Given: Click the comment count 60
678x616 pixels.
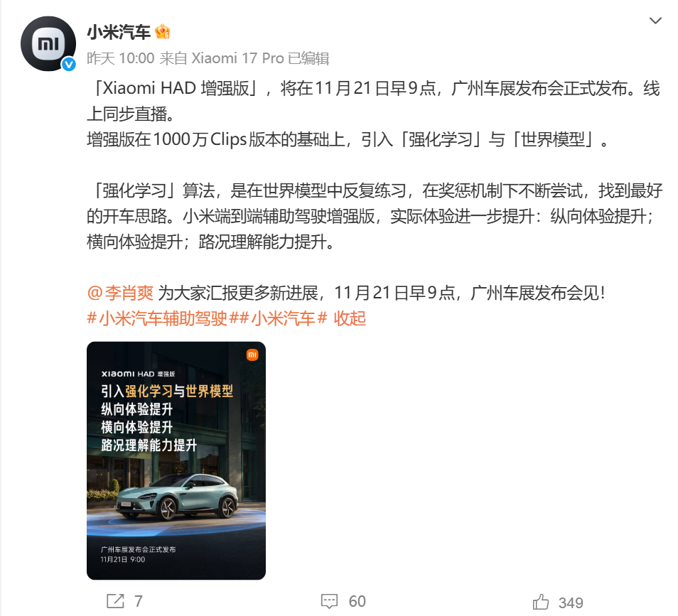Looking at the screenshot, I should (x=357, y=601).
